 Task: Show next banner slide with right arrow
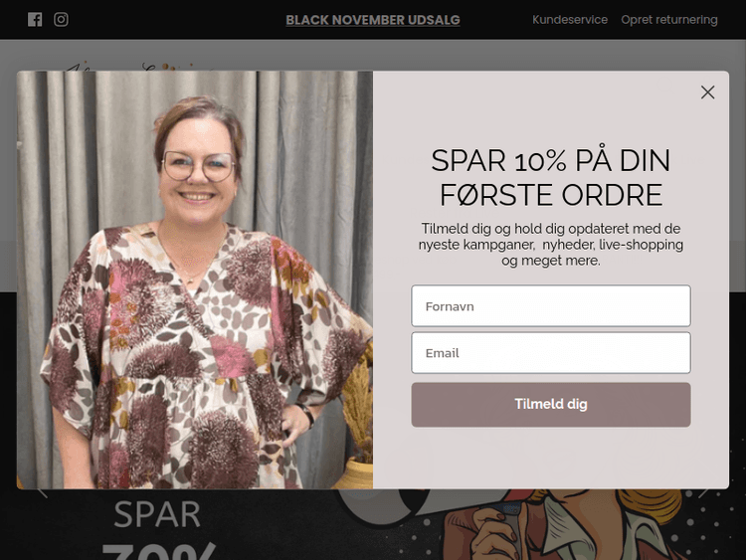703,493
